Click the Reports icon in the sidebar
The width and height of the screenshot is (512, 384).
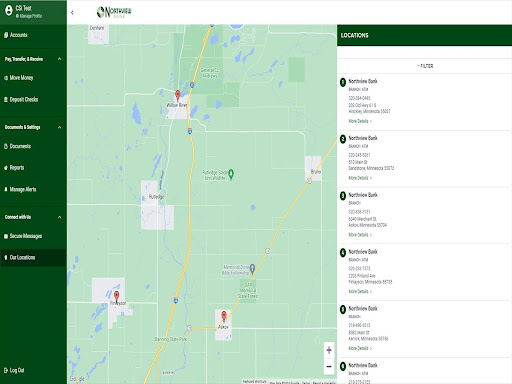(6, 168)
